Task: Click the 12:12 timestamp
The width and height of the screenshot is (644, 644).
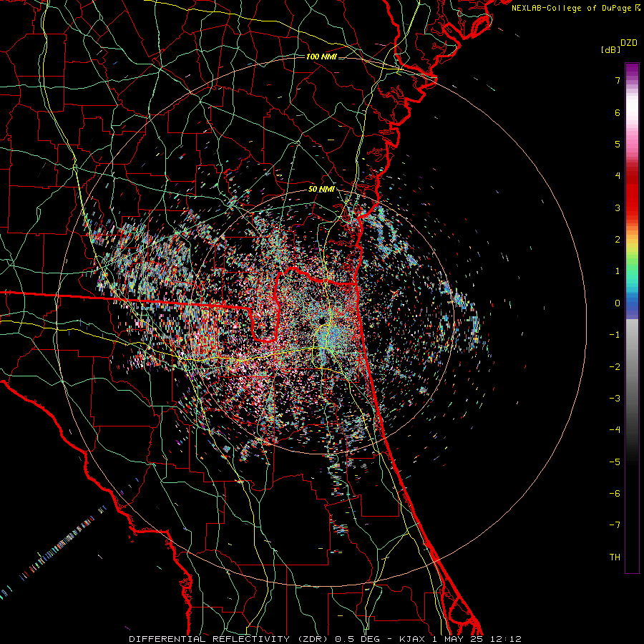Action: tap(504, 639)
